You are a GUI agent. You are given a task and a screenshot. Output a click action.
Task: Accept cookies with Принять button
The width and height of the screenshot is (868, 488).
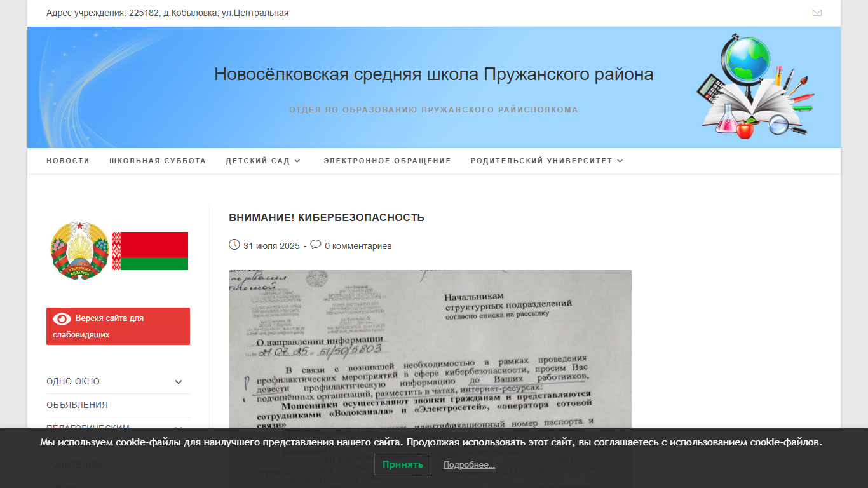pyautogui.click(x=403, y=464)
